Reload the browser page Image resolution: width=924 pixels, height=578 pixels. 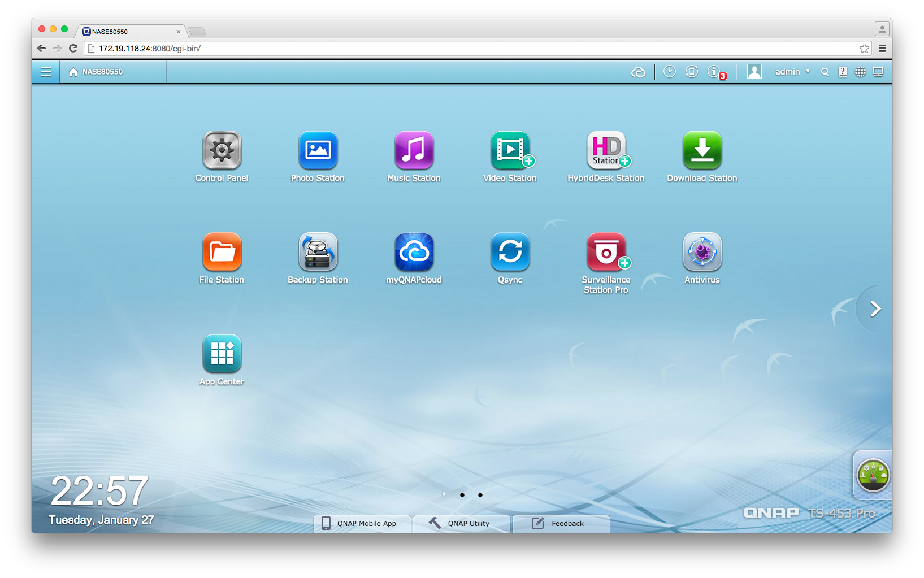[73, 49]
